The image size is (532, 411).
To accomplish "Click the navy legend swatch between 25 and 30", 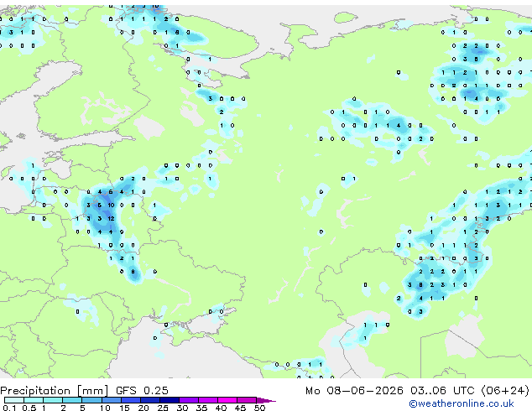I will (x=169, y=400).
